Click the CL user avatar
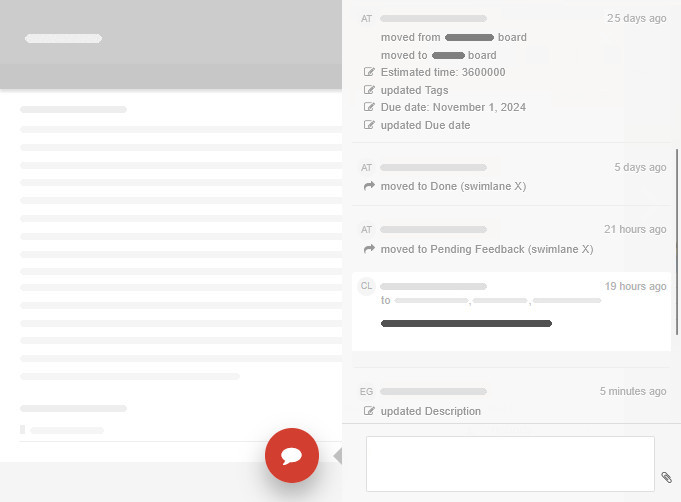 pos(366,286)
